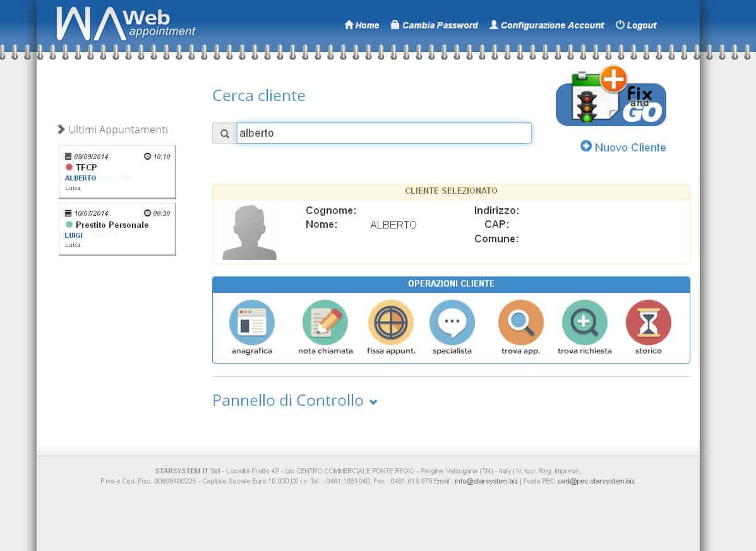Click the selected client's avatar picture
The height and width of the screenshot is (551, 756).
point(249,232)
